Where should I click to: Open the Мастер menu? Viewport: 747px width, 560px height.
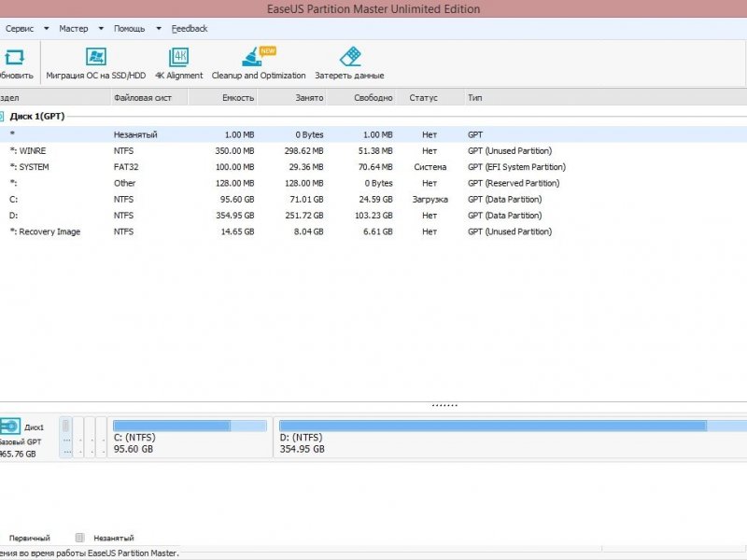click(x=74, y=29)
